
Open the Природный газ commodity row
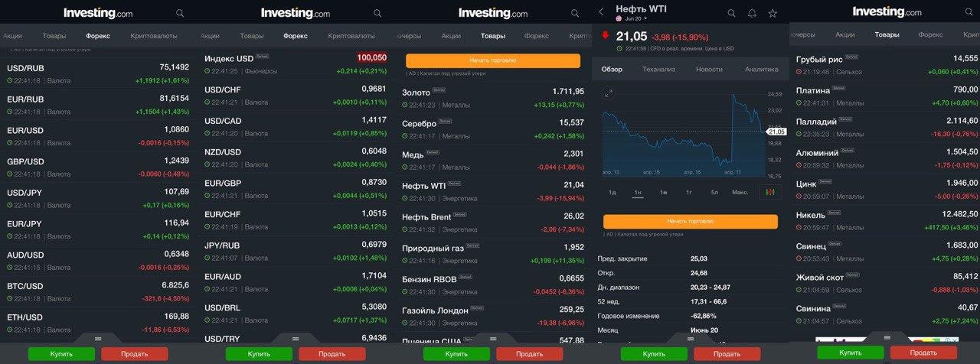[493, 254]
